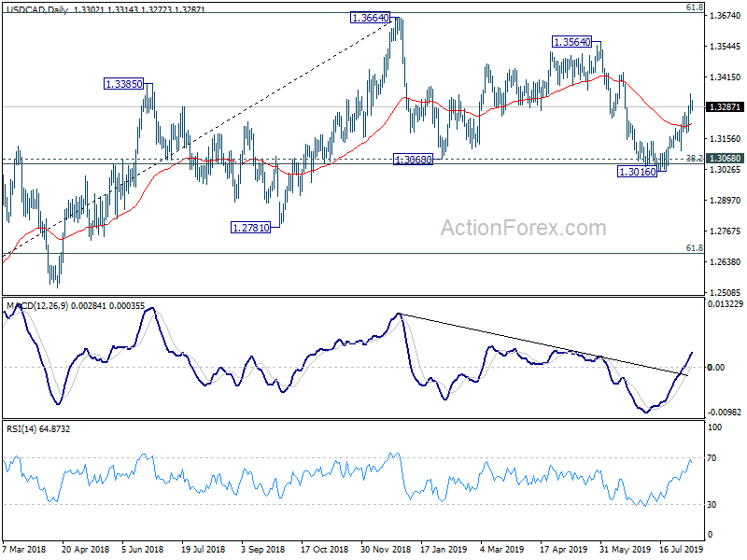Click the 1.25085 price axis value
The height and width of the screenshot is (560, 747).
(726, 293)
